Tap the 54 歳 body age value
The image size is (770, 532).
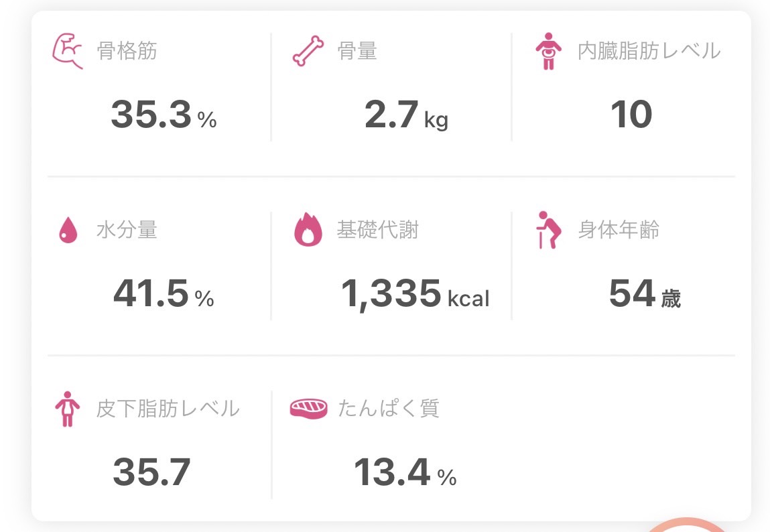[645, 293]
